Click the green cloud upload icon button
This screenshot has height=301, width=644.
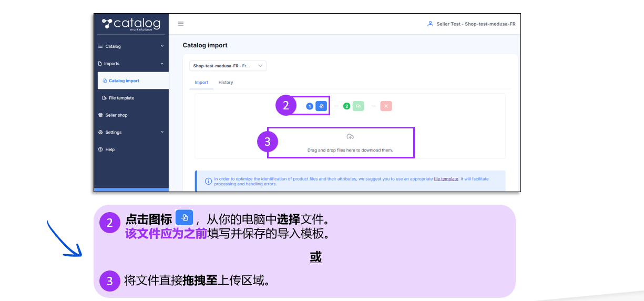click(358, 106)
